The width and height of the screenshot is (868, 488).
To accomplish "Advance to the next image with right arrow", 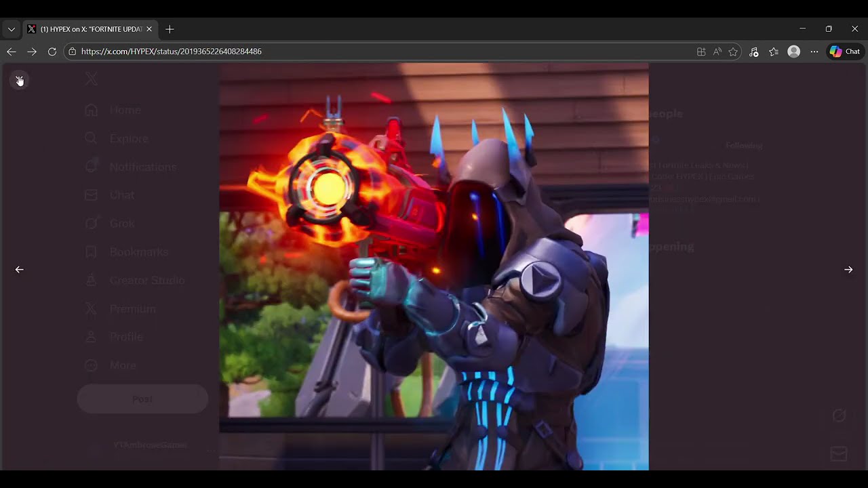I will [848, 270].
